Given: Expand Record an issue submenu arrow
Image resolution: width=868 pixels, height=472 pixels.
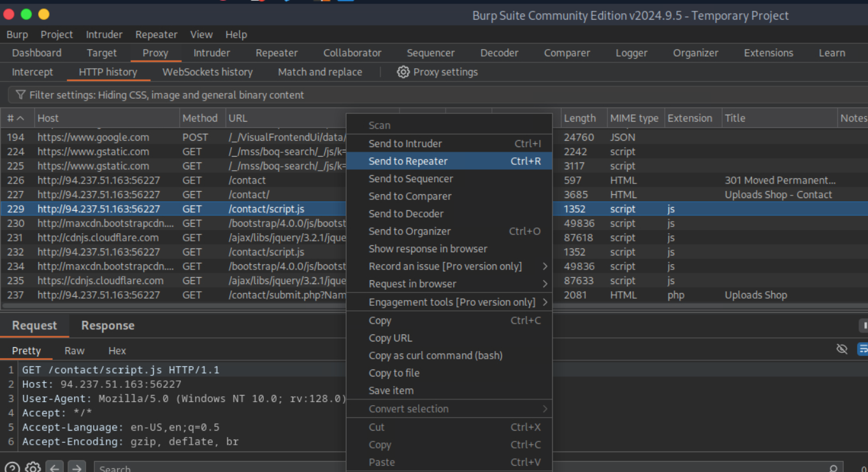Looking at the screenshot, I should tap(545, 266).
